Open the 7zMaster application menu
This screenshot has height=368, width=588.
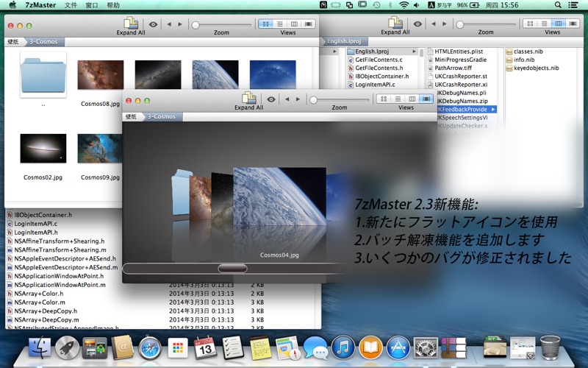coord(40,5)
